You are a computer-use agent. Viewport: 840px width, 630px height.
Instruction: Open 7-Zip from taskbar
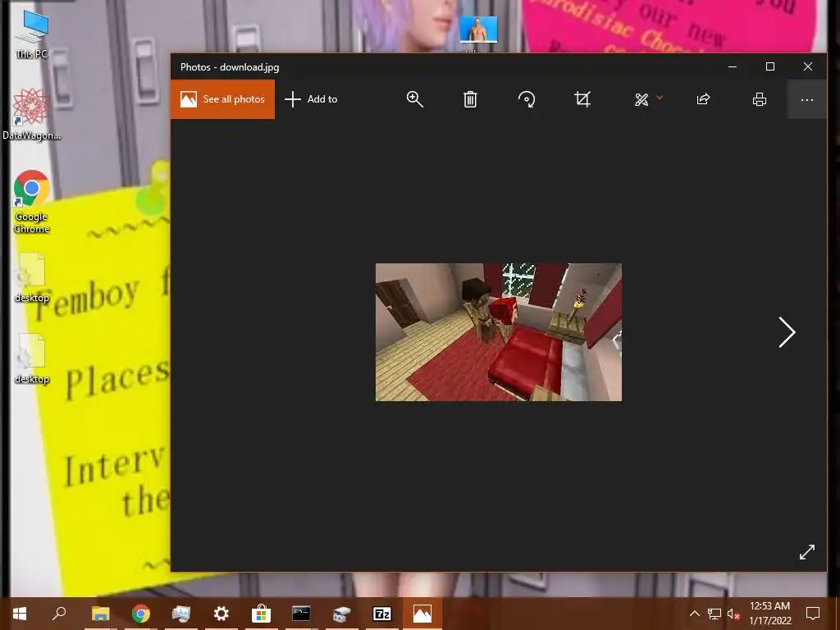382,614
